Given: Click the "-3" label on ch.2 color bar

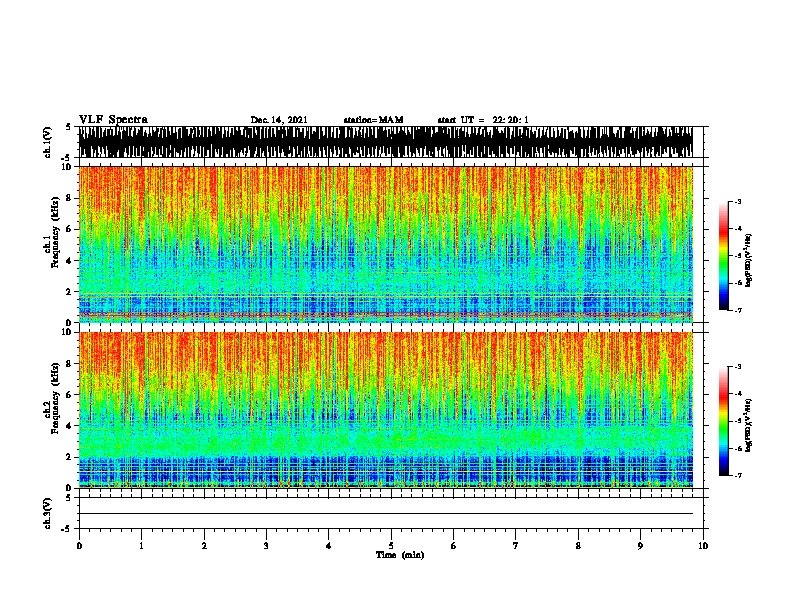Looking at the screenshot, I should point(737,367).
